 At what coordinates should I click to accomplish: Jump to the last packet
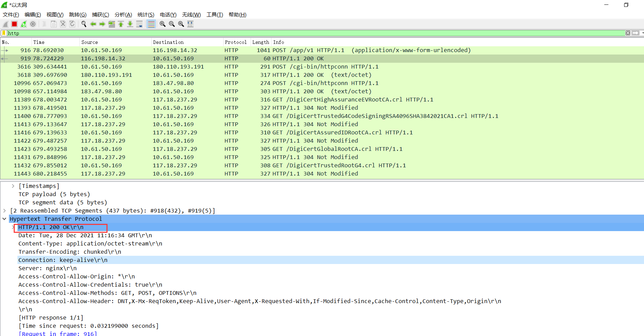pos(130,24)
